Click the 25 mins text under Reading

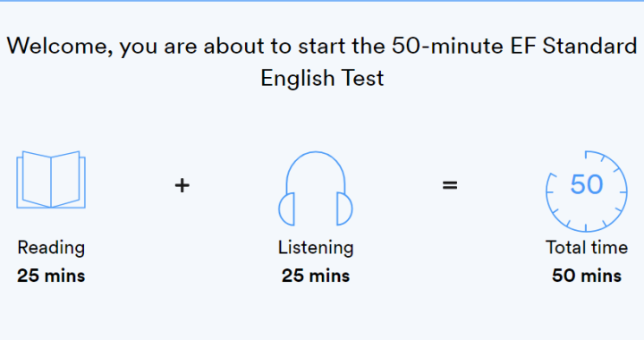pos(51,276)
